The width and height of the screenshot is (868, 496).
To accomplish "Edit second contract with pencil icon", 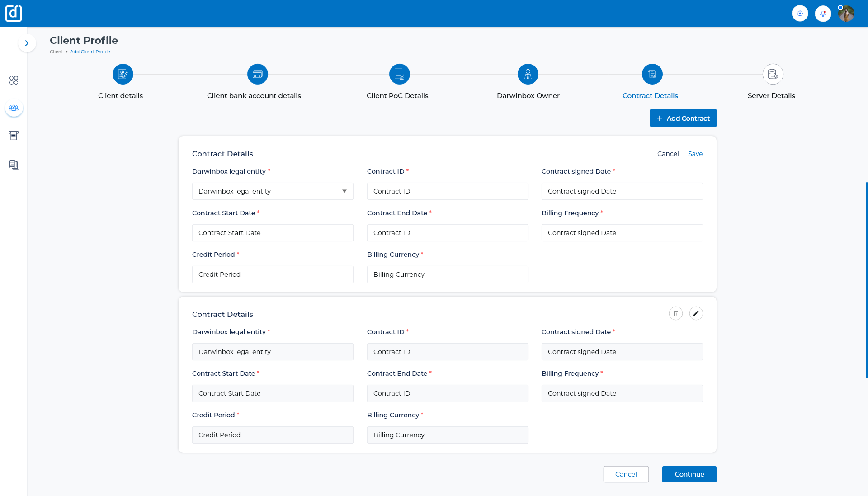I will (696, 313).
